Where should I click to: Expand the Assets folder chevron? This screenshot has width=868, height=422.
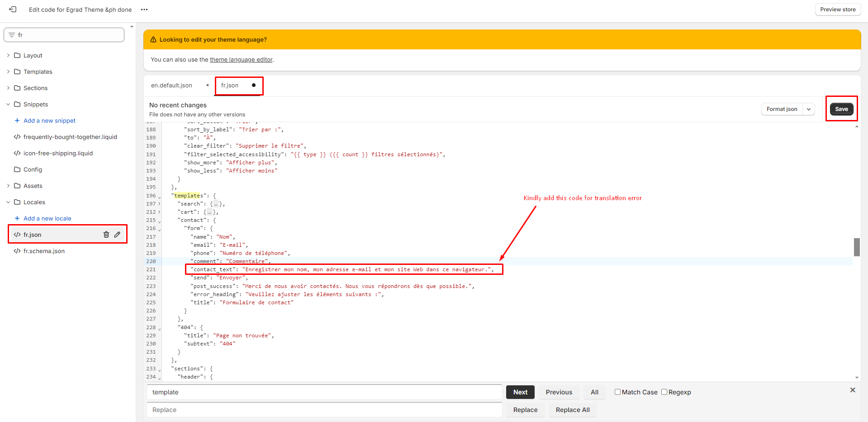tap(8, 186)
